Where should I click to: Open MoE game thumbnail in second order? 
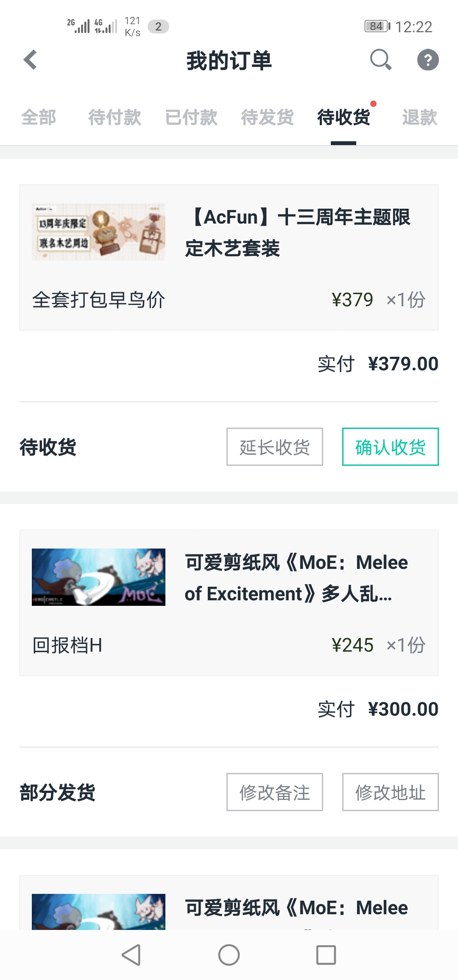98,577
